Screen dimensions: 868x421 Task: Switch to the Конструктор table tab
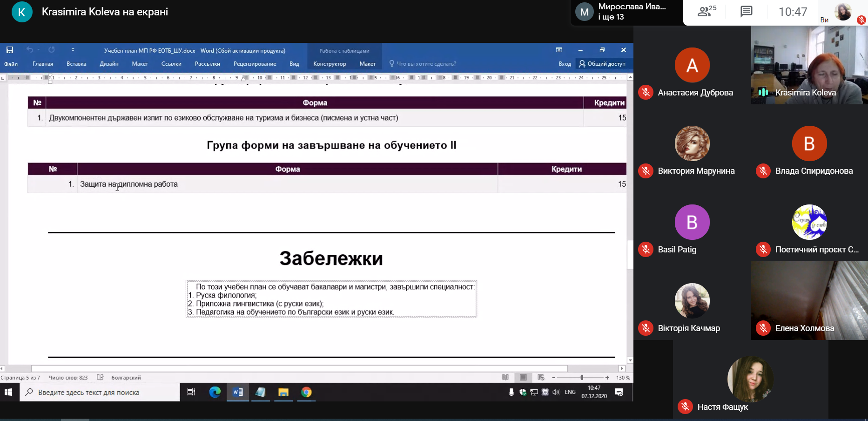coord(330,64)
